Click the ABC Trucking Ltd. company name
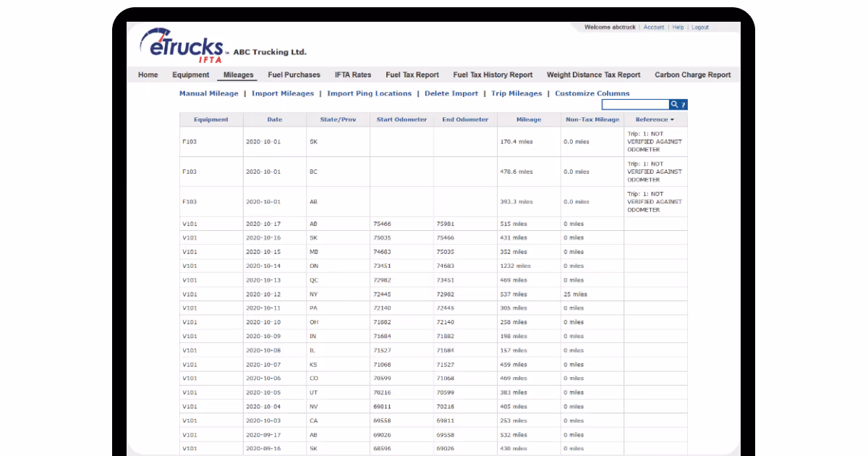This screenshot has width=868, height=456. pyautogui.click(x=270, y=52)
